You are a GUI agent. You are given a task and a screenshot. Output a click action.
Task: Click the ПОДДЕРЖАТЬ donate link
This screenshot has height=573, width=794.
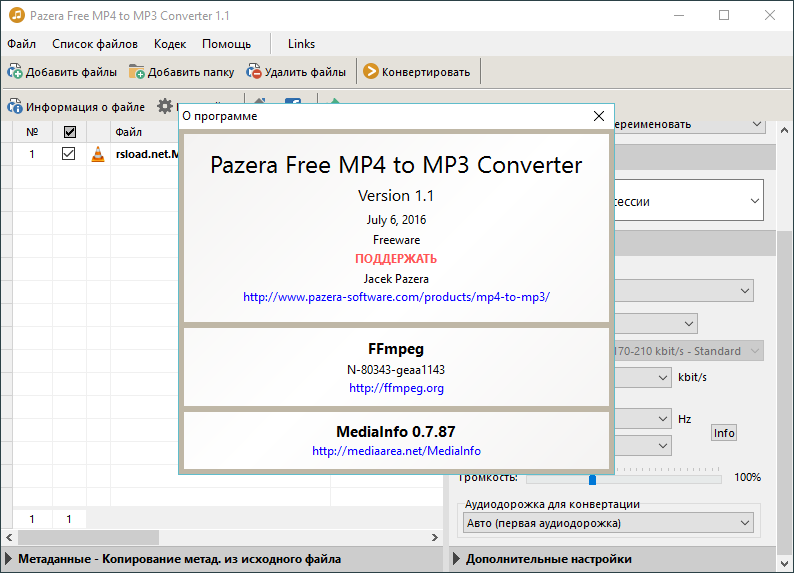point(396,259)
